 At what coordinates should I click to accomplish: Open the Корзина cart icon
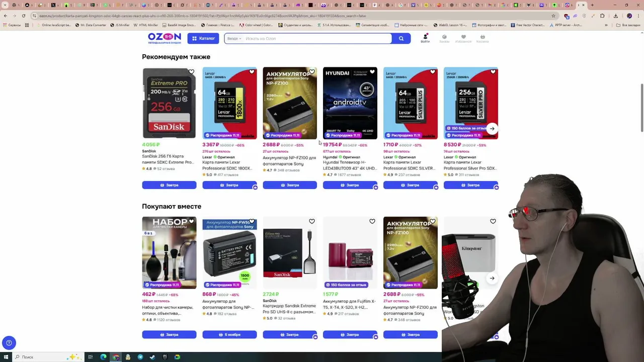(x=482, y=38)
